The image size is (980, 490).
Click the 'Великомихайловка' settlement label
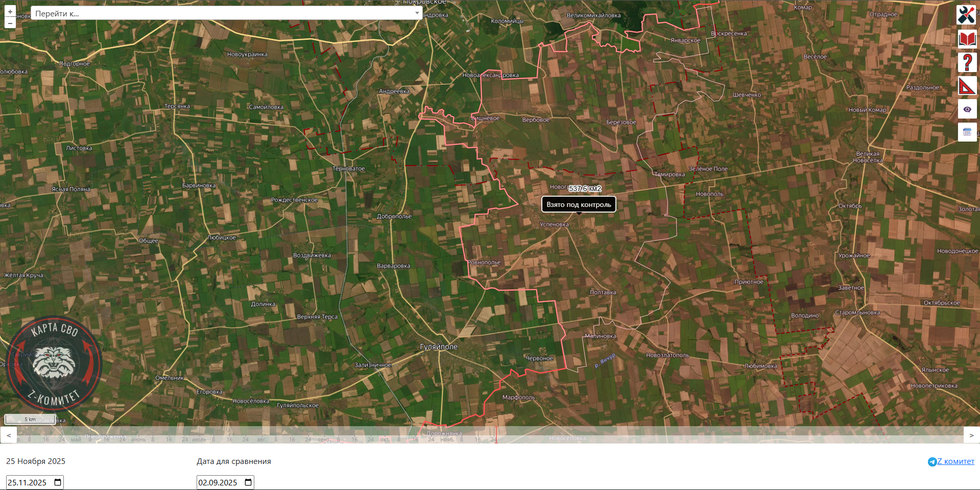point(593,15)
